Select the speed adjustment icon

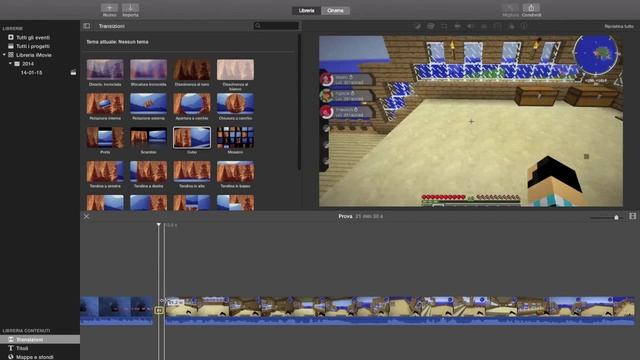[x=498, y=26]
